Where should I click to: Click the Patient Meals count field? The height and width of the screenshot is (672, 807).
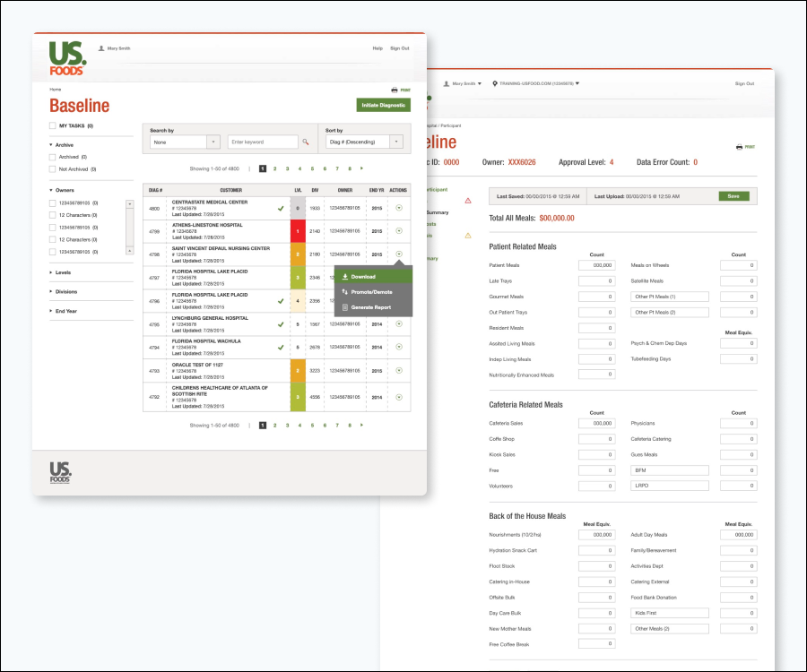pos(597,265)
